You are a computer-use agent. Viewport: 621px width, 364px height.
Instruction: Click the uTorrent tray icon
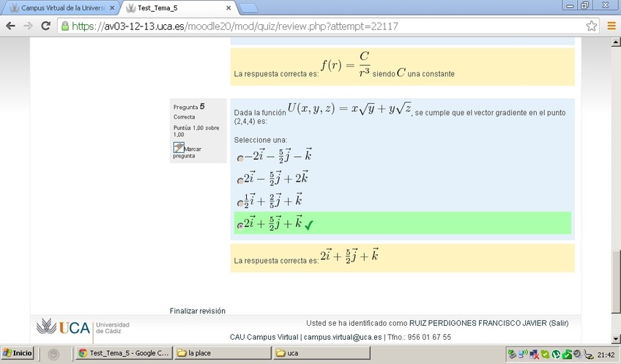point(556,354)
